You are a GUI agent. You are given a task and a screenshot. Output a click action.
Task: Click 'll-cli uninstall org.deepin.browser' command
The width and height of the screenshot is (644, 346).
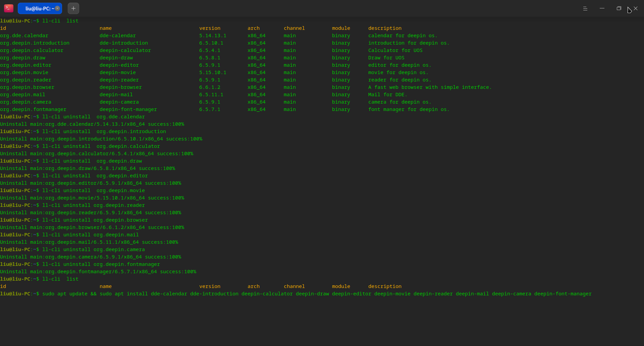coord(95,220)
